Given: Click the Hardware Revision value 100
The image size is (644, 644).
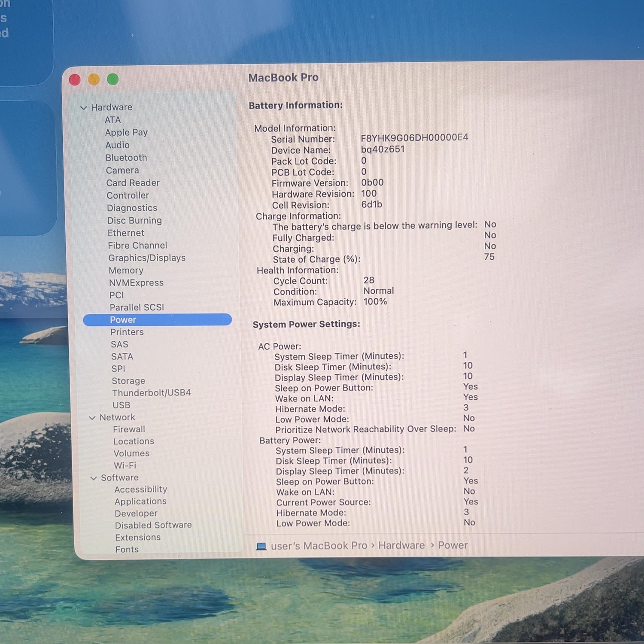Looking at the screenshot, I should [369, 194].
